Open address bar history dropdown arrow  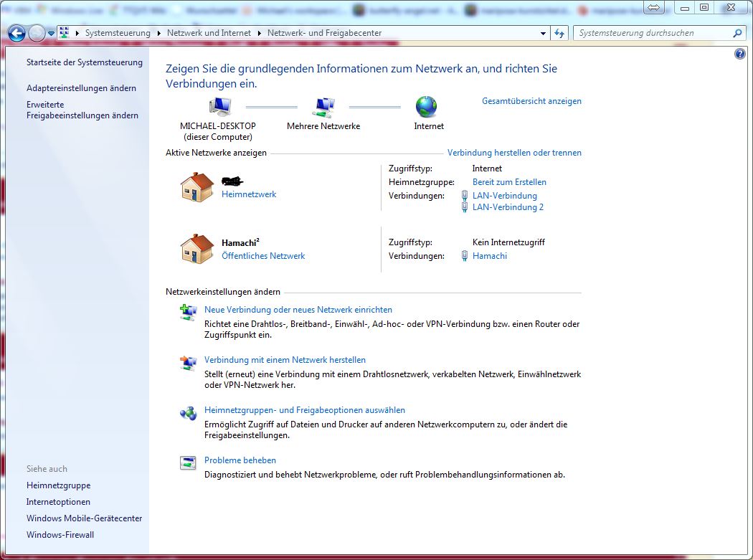point(543,33)
